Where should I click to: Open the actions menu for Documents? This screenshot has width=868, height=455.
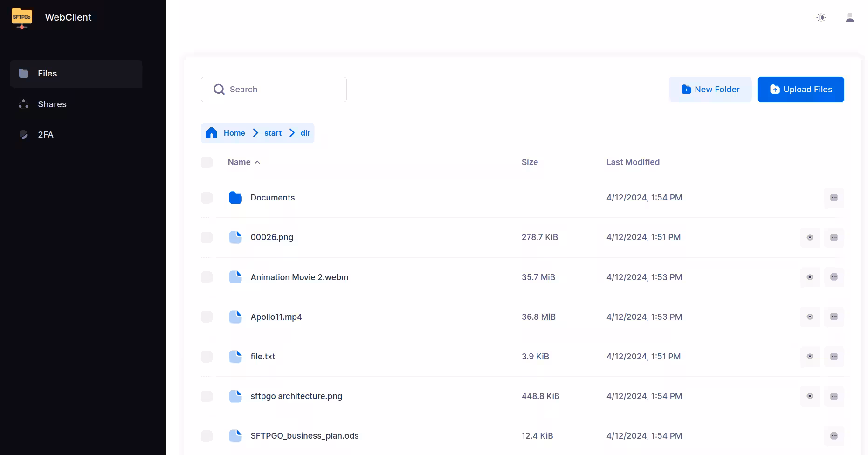[834, 198]
